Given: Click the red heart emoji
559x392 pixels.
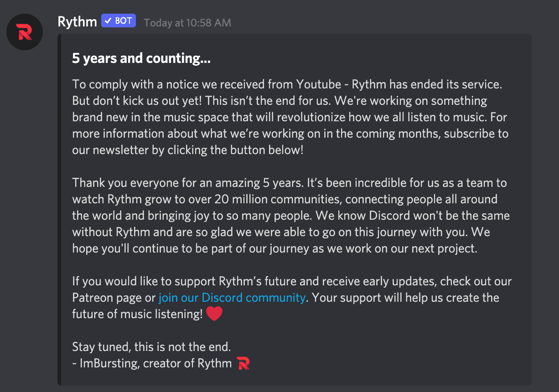Looking at the screenshot, I should click(x=214, y=314).
